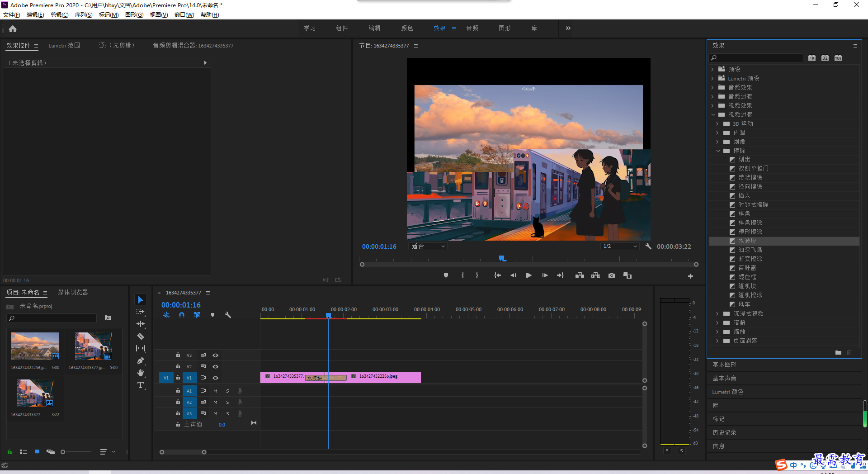The width and height of the screenshot is (868, 474).
Task: Select the Hand tool
Action: point(141,373)
